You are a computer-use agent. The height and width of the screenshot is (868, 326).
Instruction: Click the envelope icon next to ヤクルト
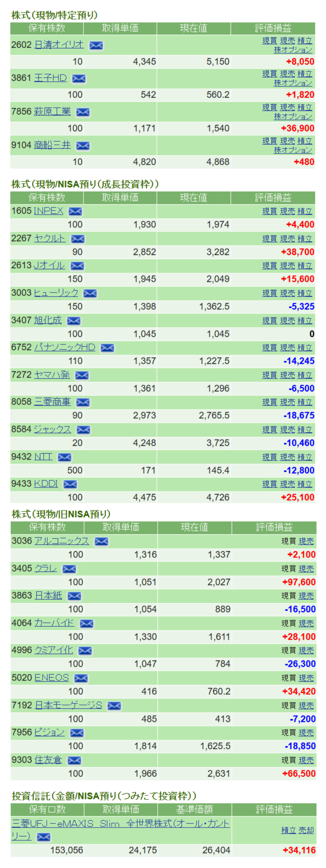[x=78, y=239]
